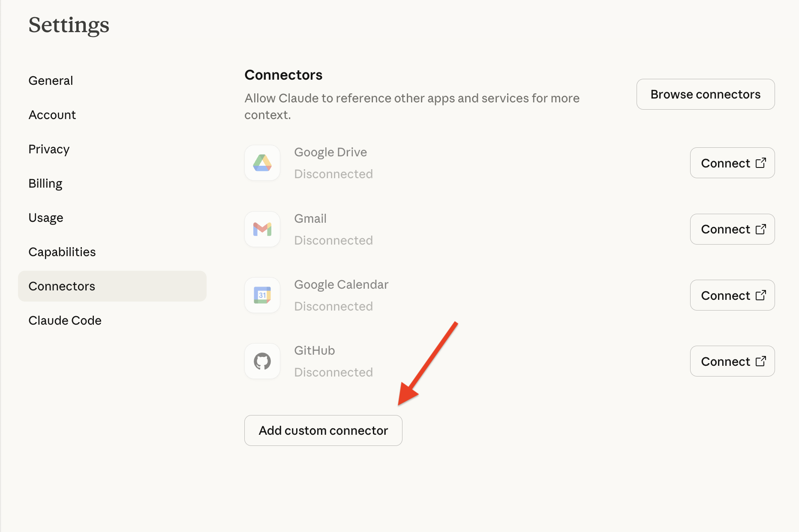Connect the GitHub connector
Image resolution: width=799 pixels, height=532 pixels.
[x=732, y=361]
